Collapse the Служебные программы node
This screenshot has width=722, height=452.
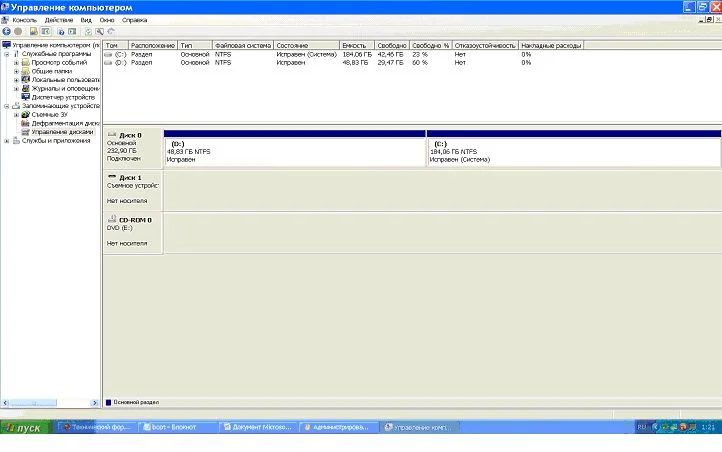tap(7, 54)
